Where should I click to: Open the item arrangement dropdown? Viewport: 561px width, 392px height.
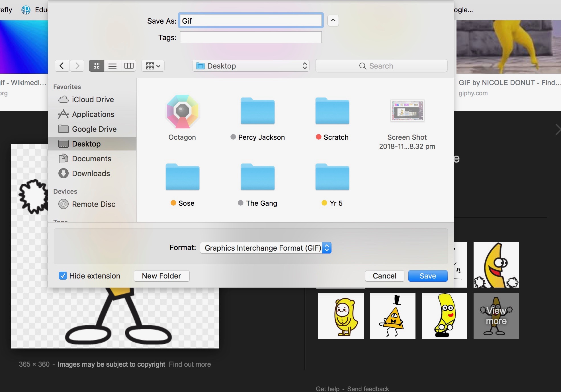point(153,66)
